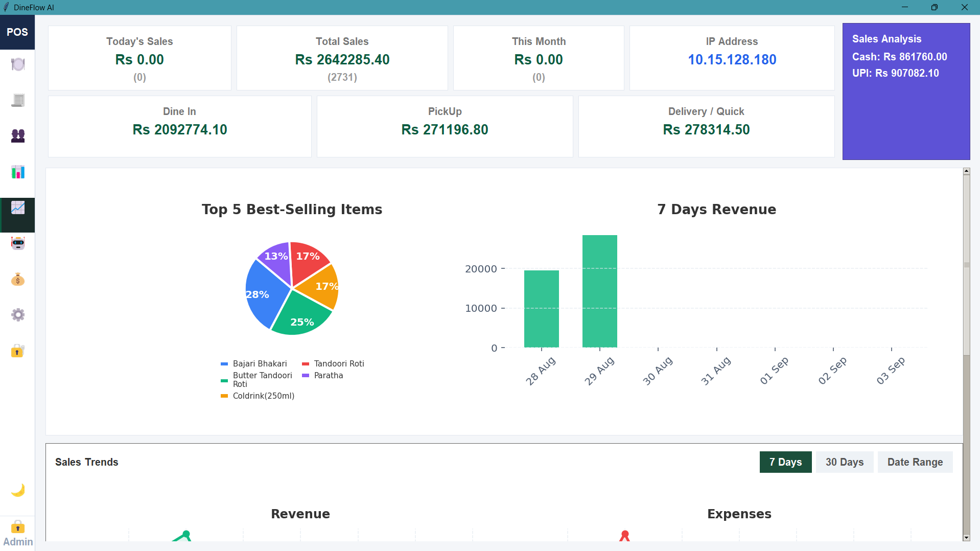Minimize the DineFlow AI window
Image resolution: width=980 pixels, height=551 pixels.
click(x=905, y=7)
